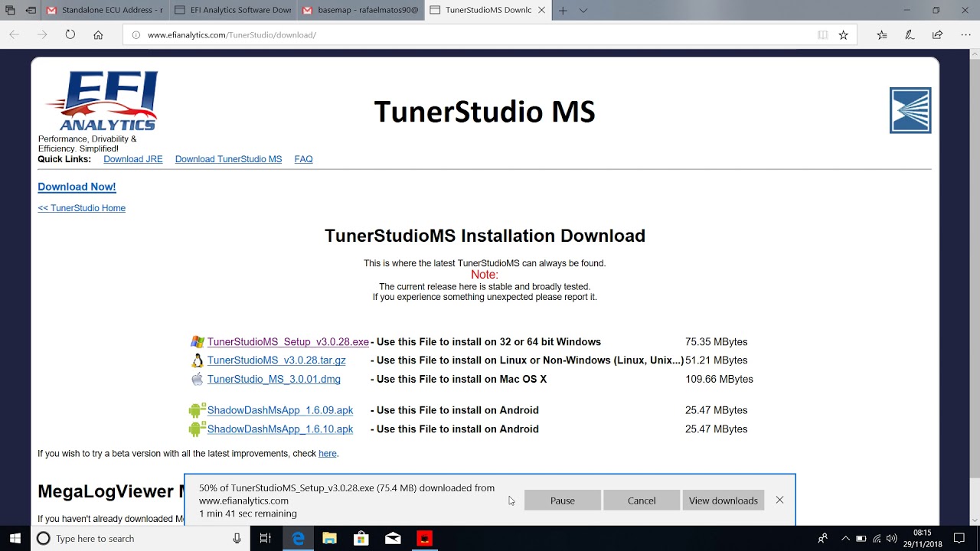Viewport: 980px width, 551px height.
Task: Show tabs you've set aside icon
Action: [x=10, y=10]
